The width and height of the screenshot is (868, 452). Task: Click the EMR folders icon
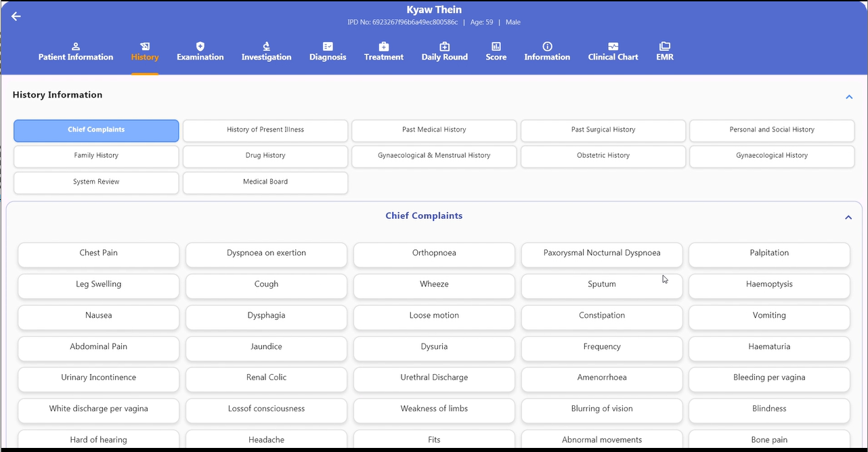tap(665, 46)
